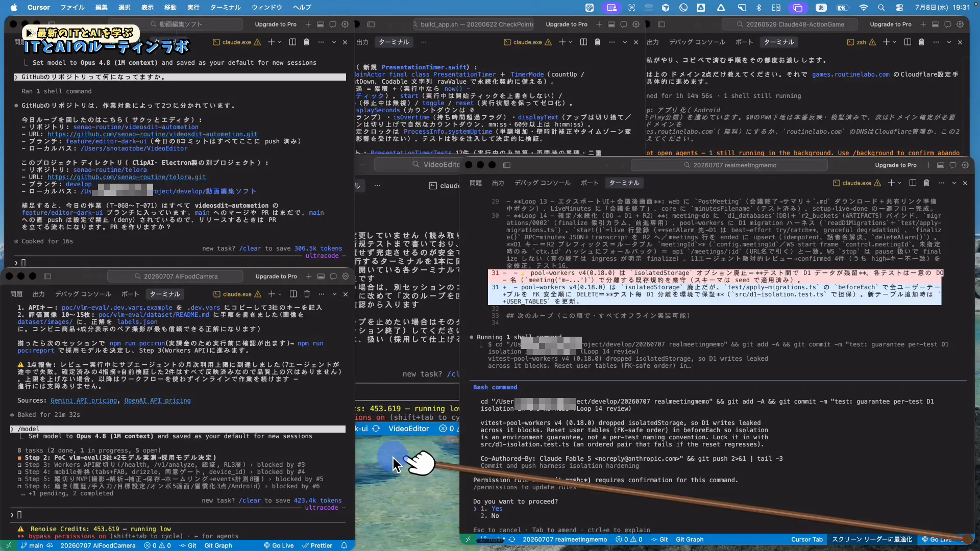Switch to ポート tab in realmeetingmemo window
This screenshot has height=551, width=980.
[x=589, y=183]
